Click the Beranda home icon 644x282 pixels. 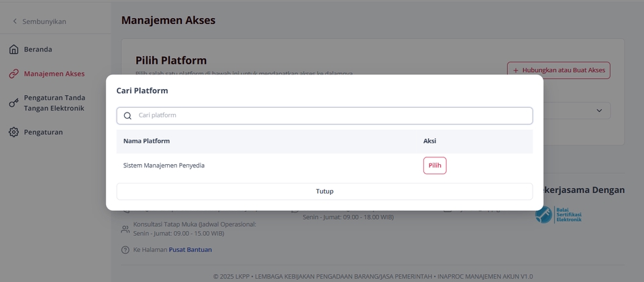(14, 50)
